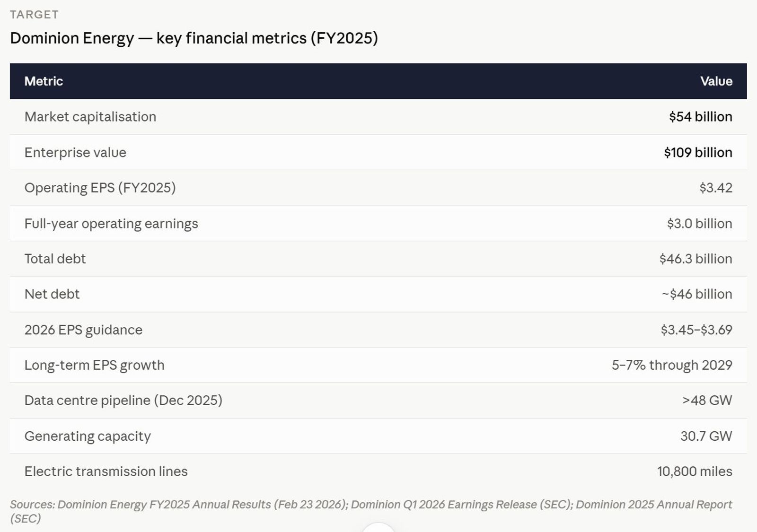Click the $46.3 billion total debt value
Screen dimensions: 757x532
(696, 259)
